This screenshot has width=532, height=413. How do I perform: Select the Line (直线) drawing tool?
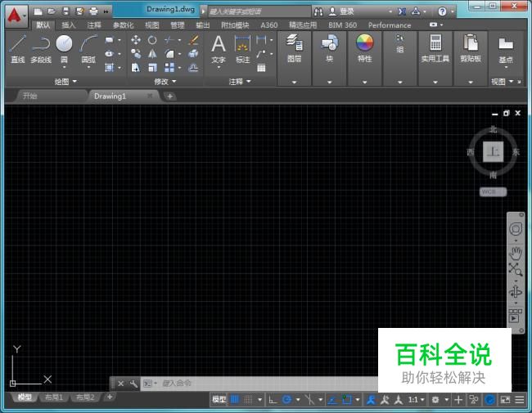point(18,44)
